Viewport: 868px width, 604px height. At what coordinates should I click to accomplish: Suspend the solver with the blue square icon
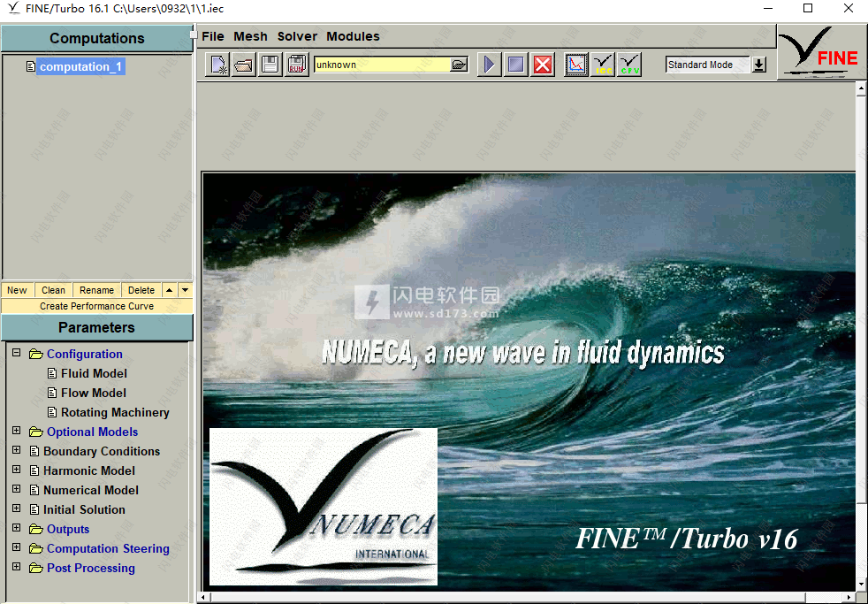click(x=515, y=65)
